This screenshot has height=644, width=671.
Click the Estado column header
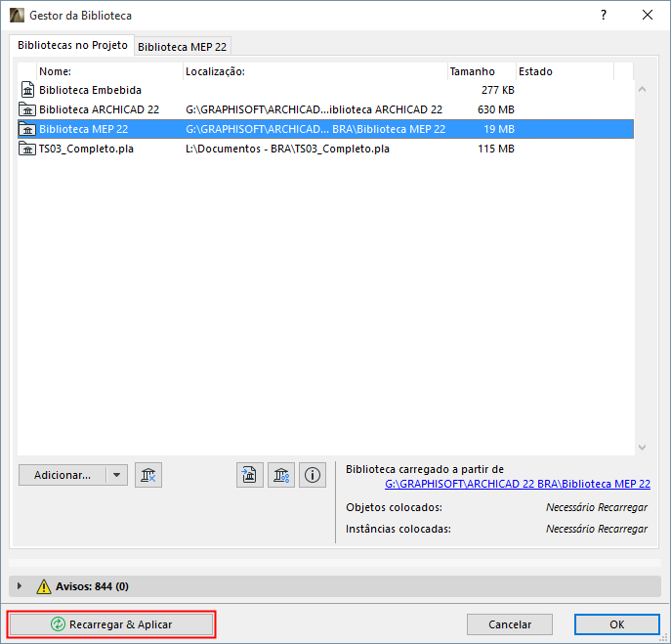pyautogui.click(x=565, y=71)
